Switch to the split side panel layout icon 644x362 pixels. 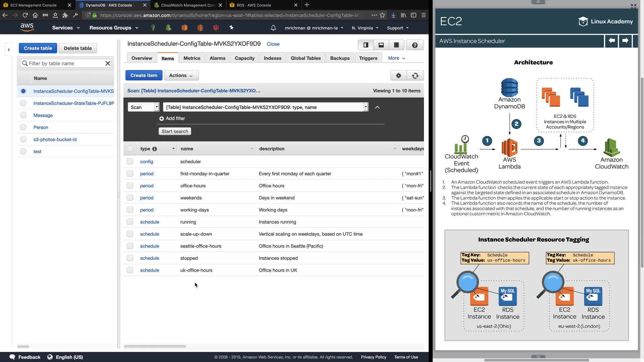point(366,45)
